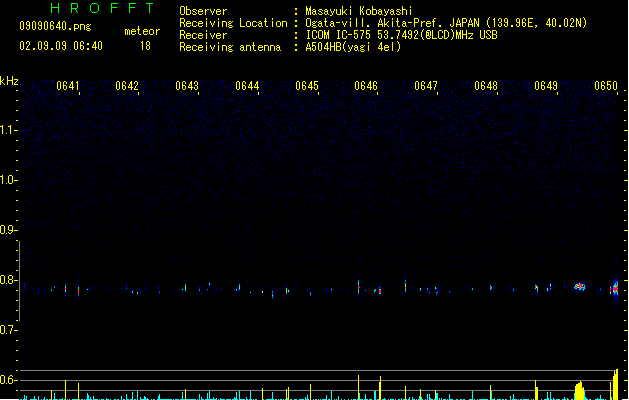Click the 0642 time marker
This screenshot has height=400, width=629.
click(127, 86)
